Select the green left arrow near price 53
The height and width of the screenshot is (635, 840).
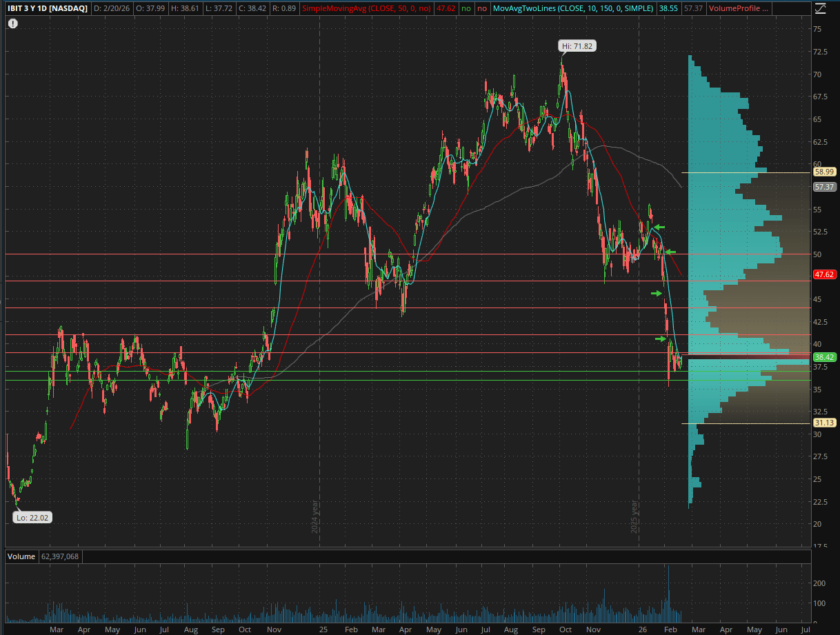click(659, 227)
